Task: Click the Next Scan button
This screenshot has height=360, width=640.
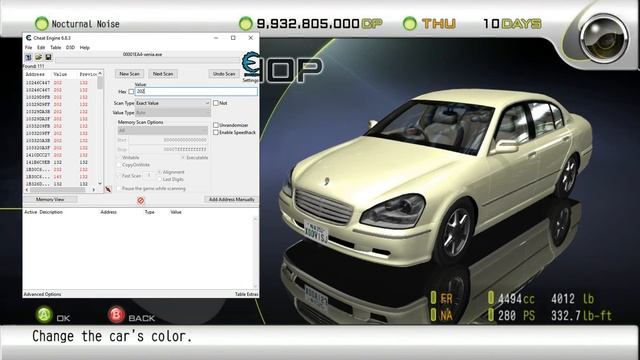Action: click(163, 74)
